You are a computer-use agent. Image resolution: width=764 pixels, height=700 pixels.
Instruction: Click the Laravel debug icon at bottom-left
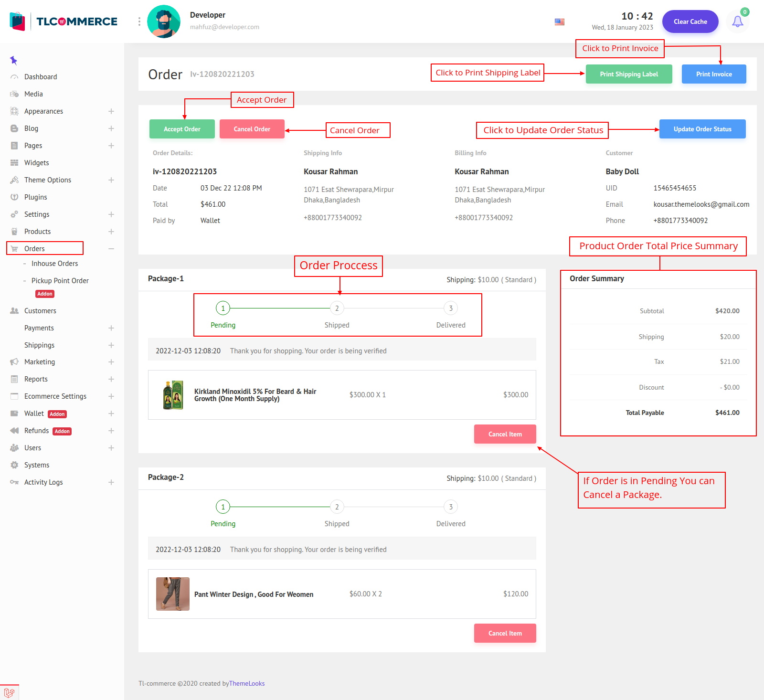pos(9,692)
